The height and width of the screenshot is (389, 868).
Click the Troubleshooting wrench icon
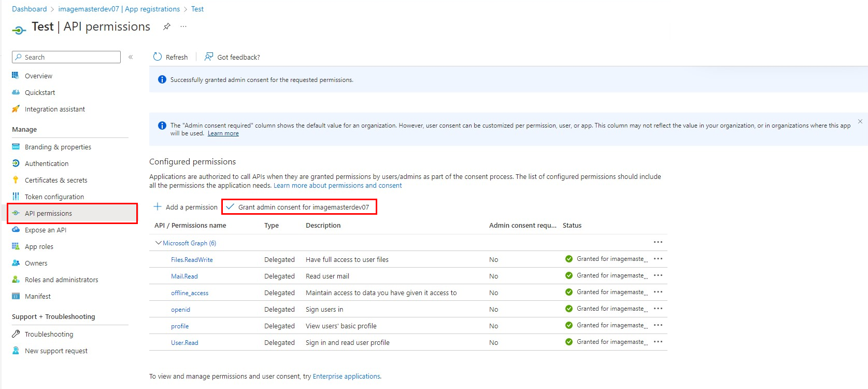tap(16, 334)
